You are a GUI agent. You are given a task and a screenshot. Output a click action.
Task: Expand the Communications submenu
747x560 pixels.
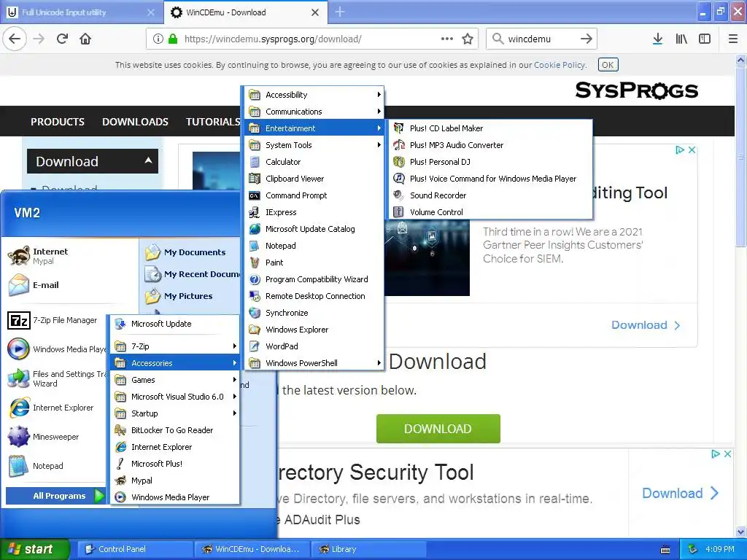pyautogui.click(x=314, y=112)
